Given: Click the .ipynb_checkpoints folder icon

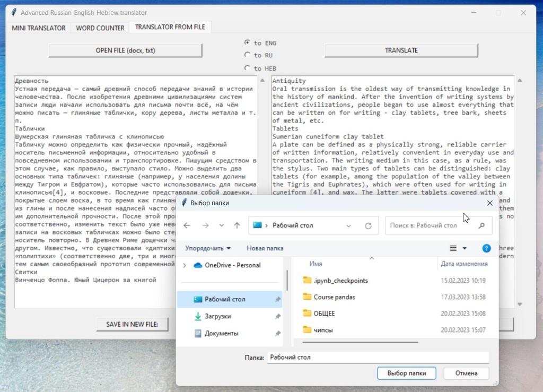Looking at the screenshot, I should 307,280.
